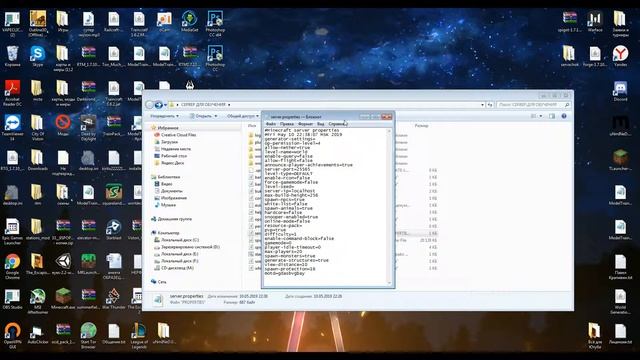Click the Notepad vertical scrollbar up arrow
The height and width of the screenshot is (360, 640).
pyautogui.click(x=389, y=131)
